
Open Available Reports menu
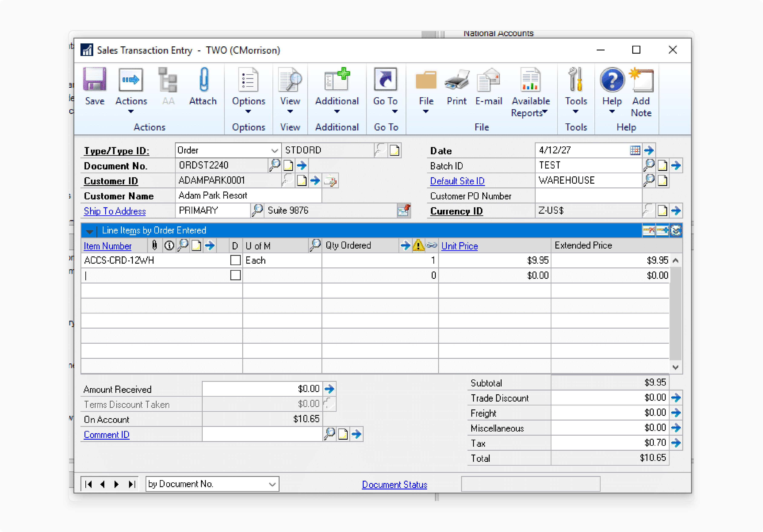coord(530,92)
